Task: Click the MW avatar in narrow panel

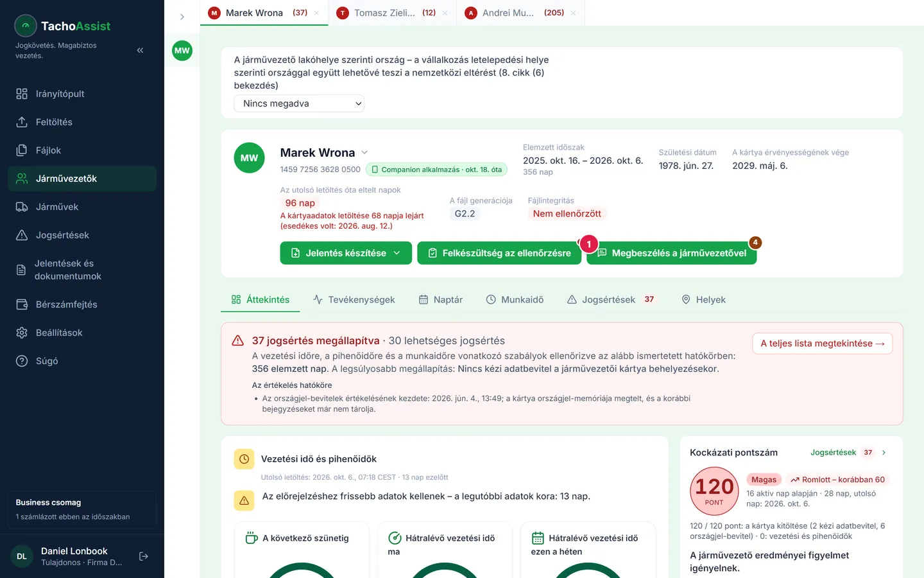Action: [x=182, y=51]
